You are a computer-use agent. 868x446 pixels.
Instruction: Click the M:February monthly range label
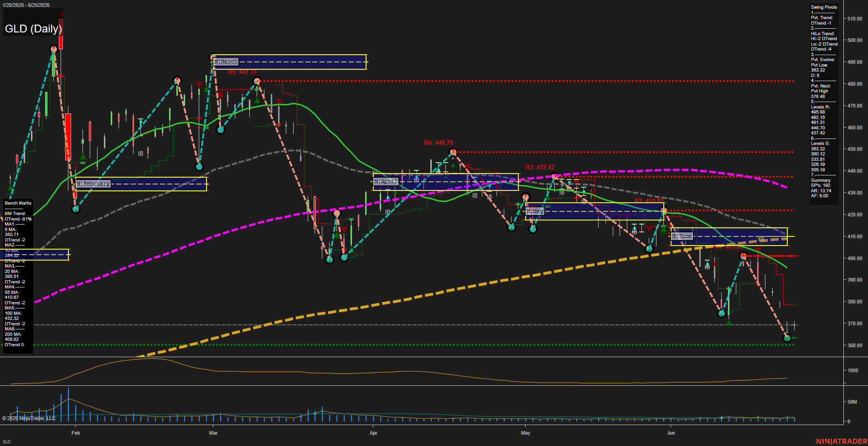pos(93,184)
